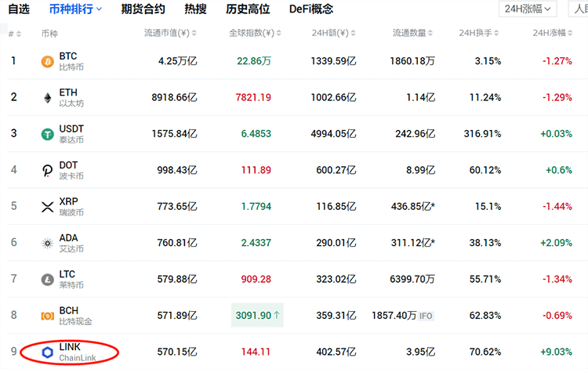Click the 币种 column header
Screen dimensions: 588x369
pos(49,34)
